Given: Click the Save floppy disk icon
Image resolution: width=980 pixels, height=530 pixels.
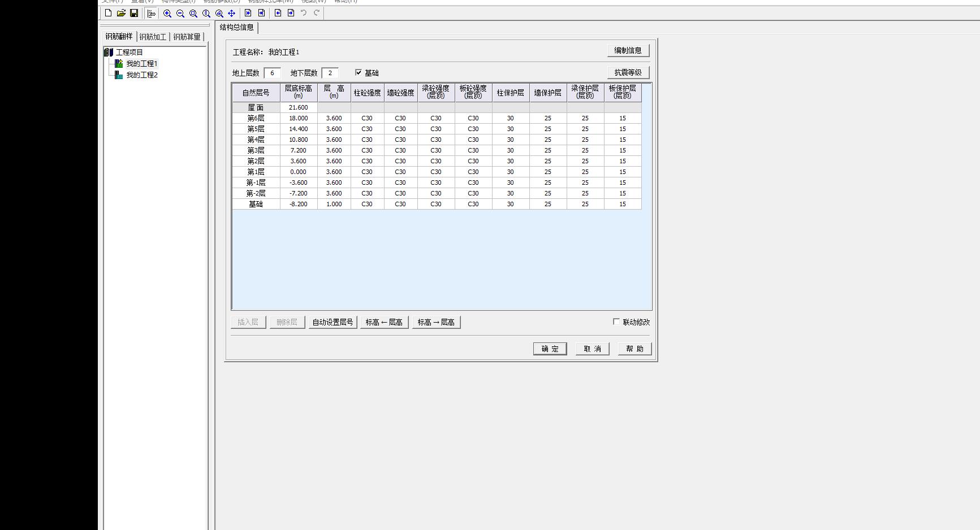Looking at the screenshot, I should 134,13.
